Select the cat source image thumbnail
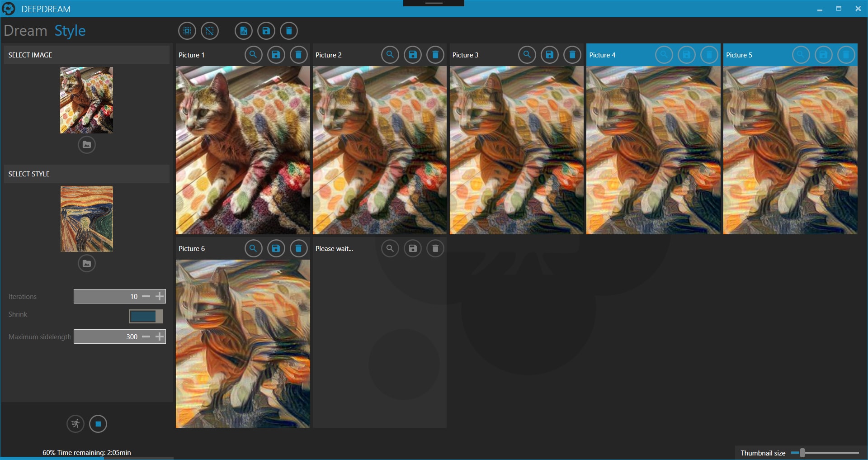 tap(87, 100)
